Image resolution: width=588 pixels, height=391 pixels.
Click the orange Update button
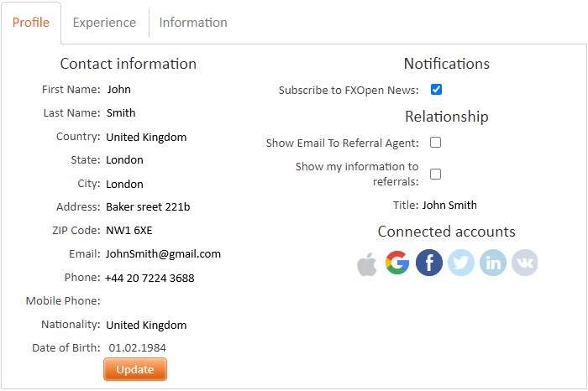(x=135, y=369)
